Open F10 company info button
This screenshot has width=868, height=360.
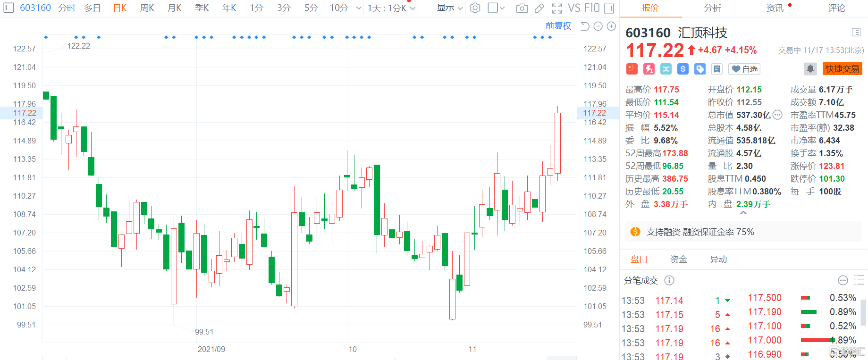click(x=592, y=8)
